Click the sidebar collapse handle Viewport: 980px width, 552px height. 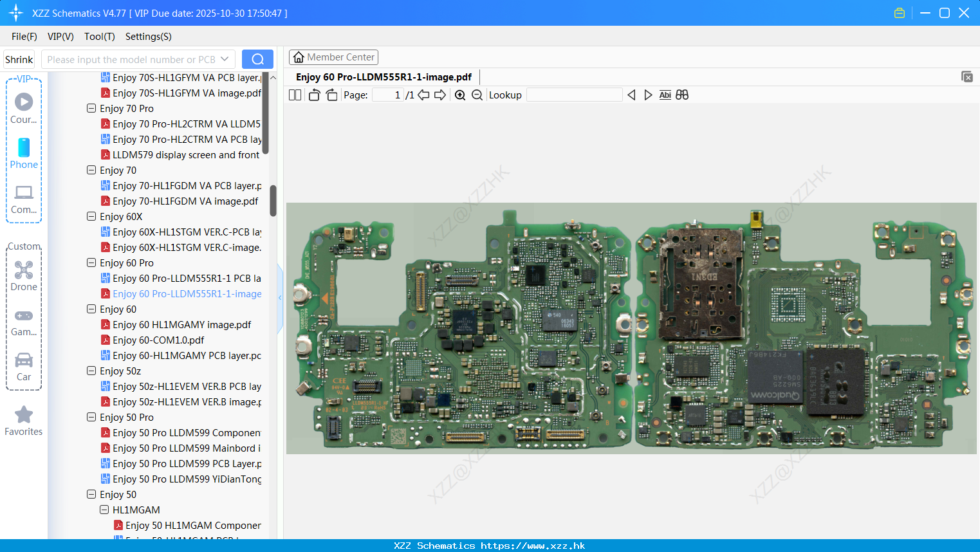point(280,298)
